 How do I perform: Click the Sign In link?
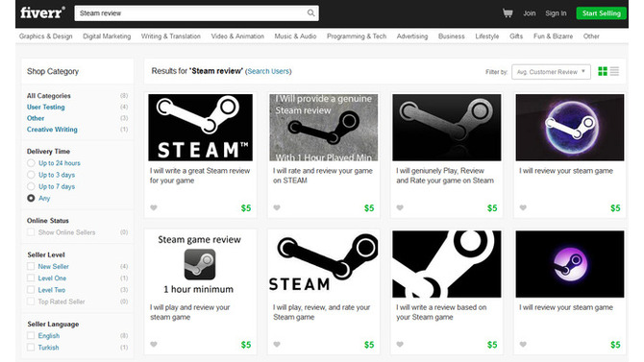pyautogui.click(x=556, y=13)
